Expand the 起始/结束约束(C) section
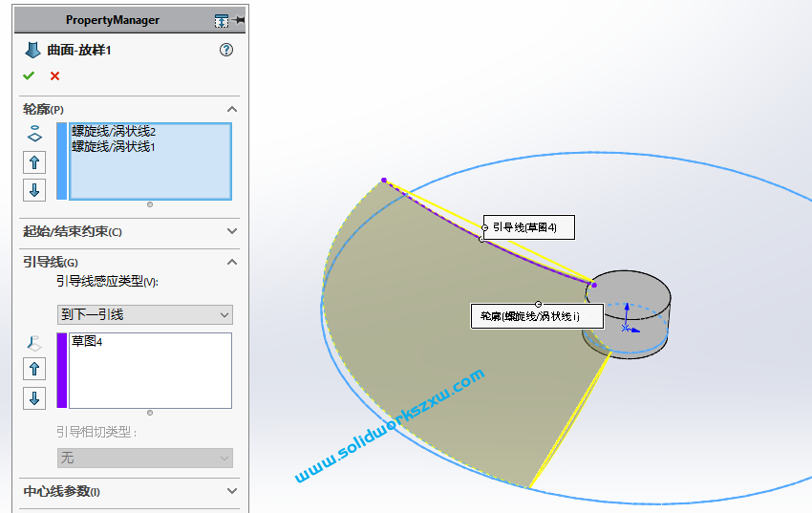 pos(232,231)
